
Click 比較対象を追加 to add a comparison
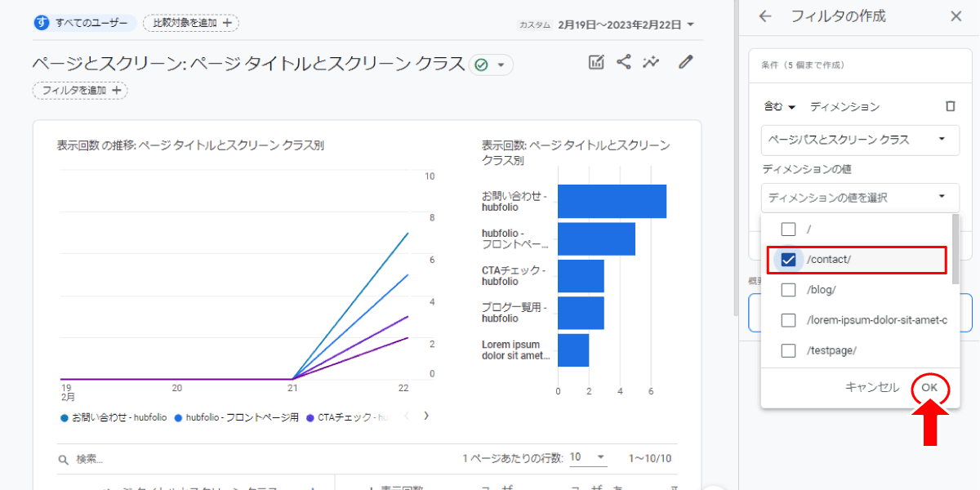click(191, 23)
